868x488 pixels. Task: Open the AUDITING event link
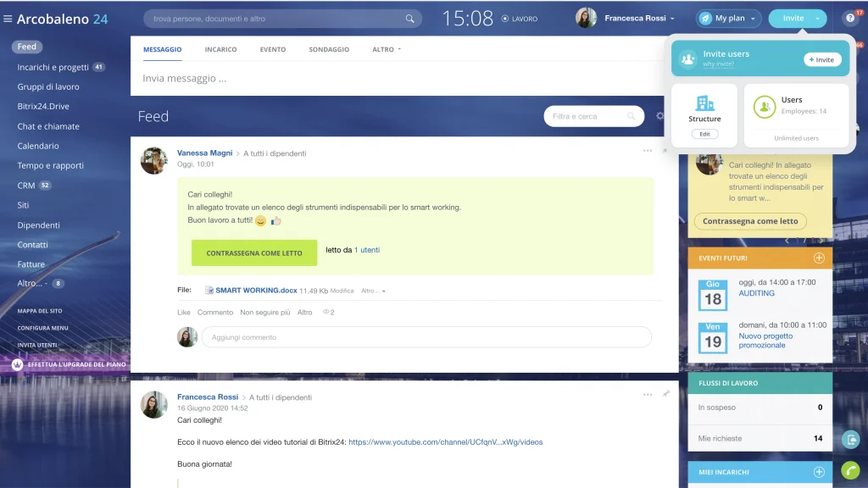point(756,293)
